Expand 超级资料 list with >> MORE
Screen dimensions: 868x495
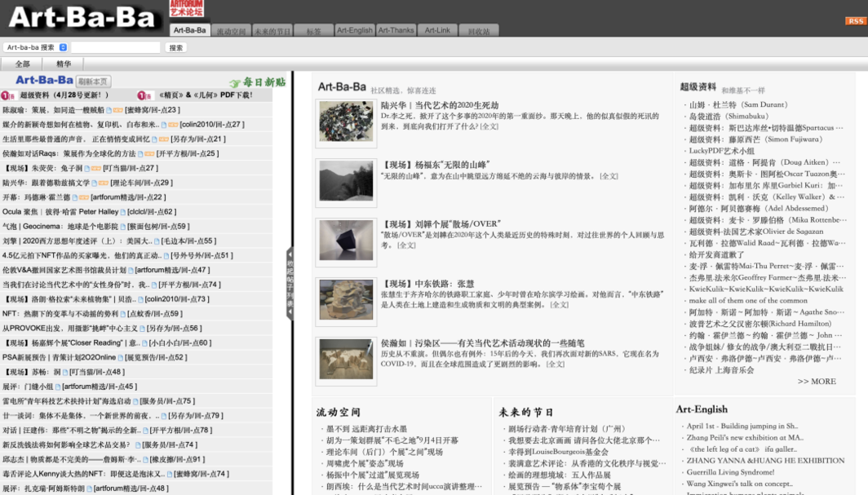pyautogui.click(x=816, y=382)
